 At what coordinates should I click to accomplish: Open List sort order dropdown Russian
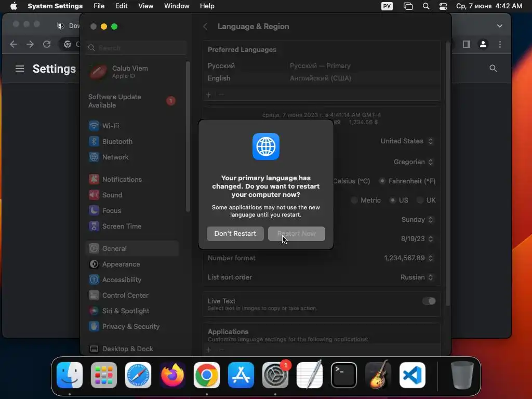pos(417,277)
